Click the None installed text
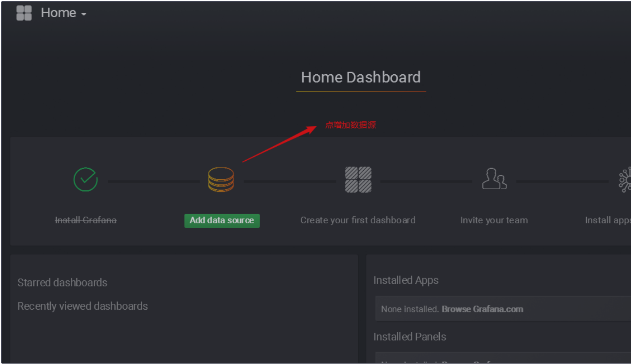 410,309
